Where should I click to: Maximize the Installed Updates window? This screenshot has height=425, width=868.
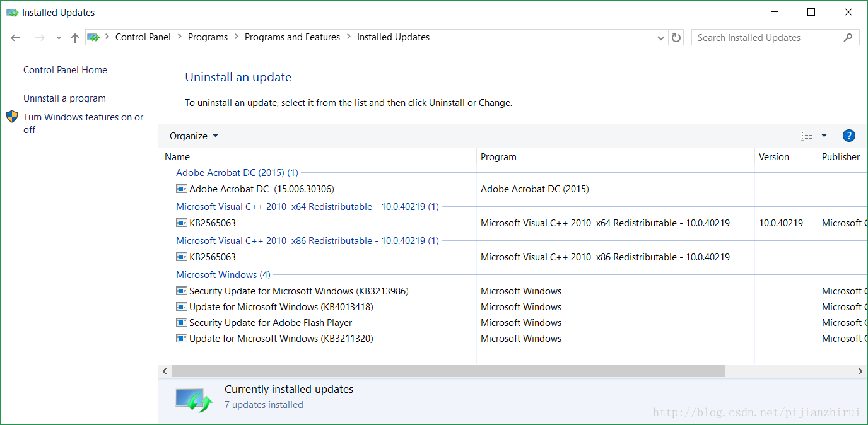coord(811,12)
